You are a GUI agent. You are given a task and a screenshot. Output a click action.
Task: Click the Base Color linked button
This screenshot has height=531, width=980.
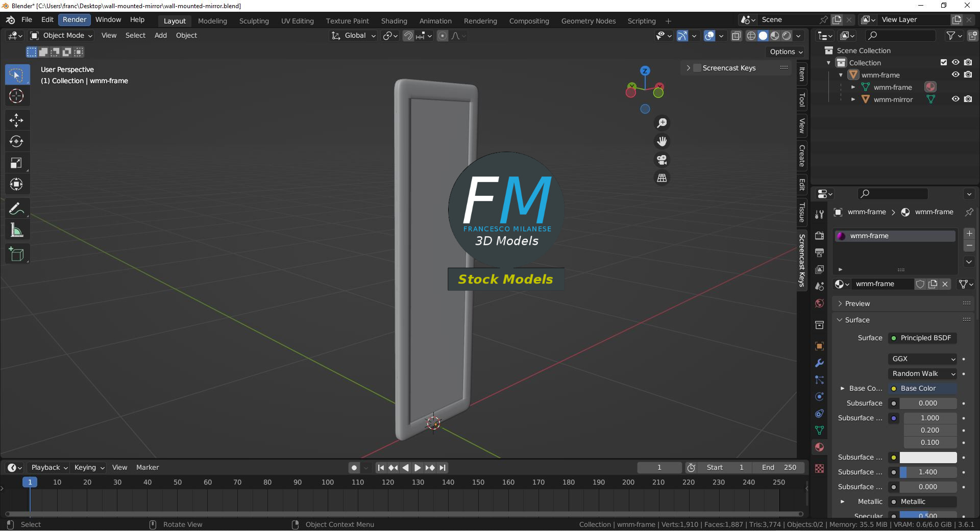click(x=923, y=389)
